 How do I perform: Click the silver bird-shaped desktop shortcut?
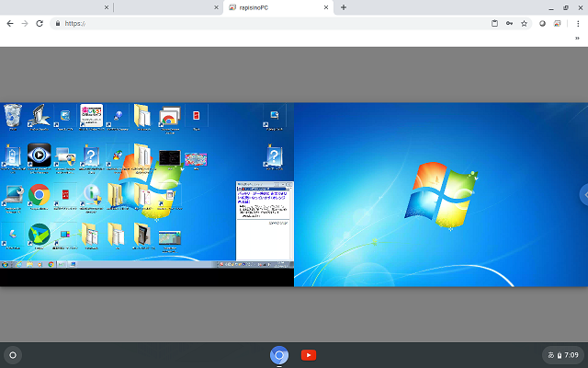(x=39, y=117)
